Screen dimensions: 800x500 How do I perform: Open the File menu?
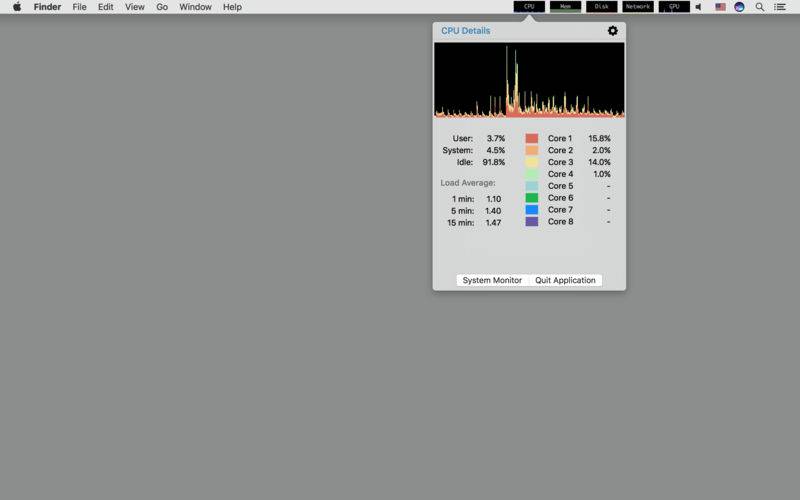click(x=80, y=7)
